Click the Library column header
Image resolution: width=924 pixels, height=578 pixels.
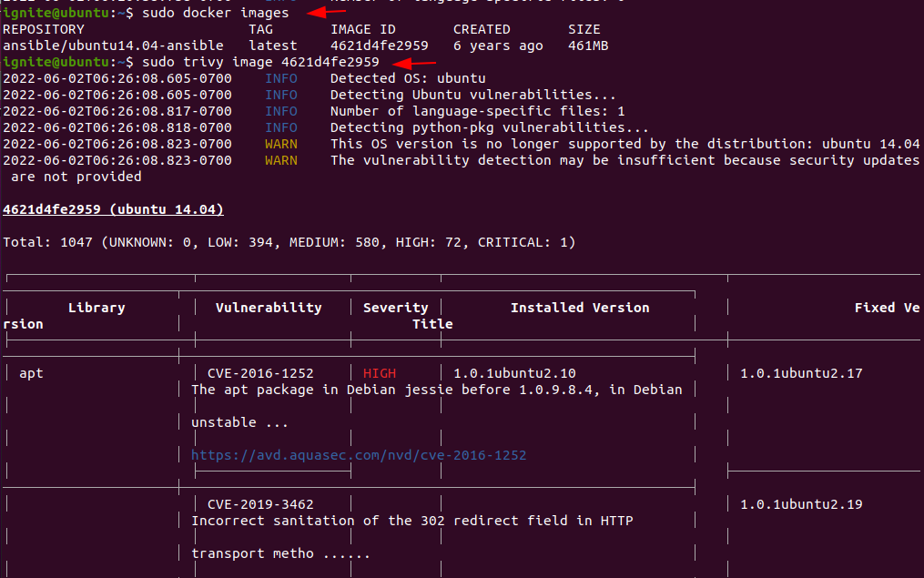coord(96,307)
